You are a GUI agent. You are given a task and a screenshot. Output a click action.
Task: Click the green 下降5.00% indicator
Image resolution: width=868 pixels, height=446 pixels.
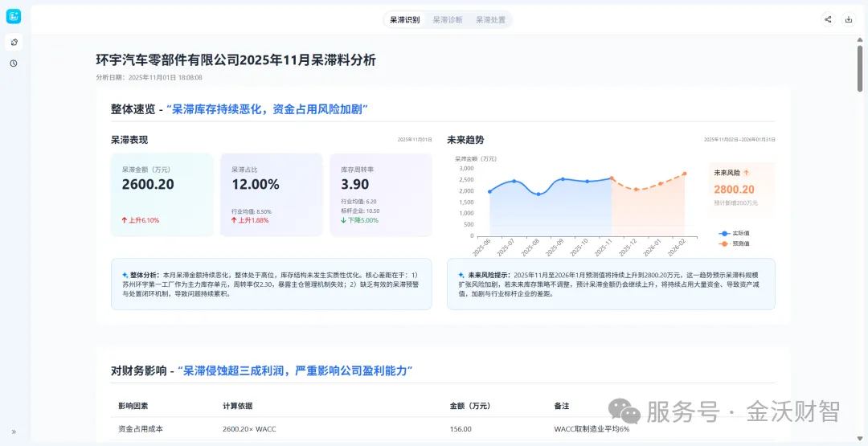[x=359, y=220]
